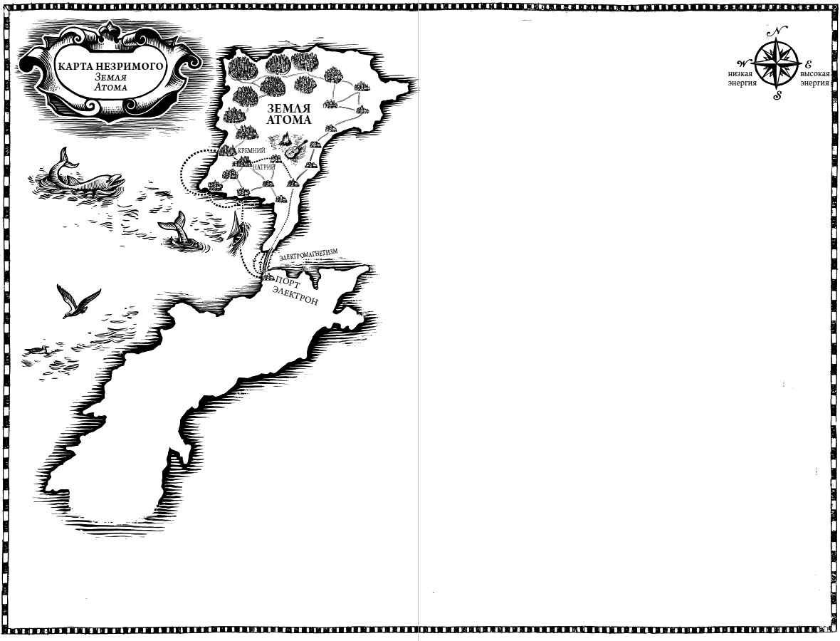Click the Port Electron town icon
840x641 pixels.
(268, 276)
